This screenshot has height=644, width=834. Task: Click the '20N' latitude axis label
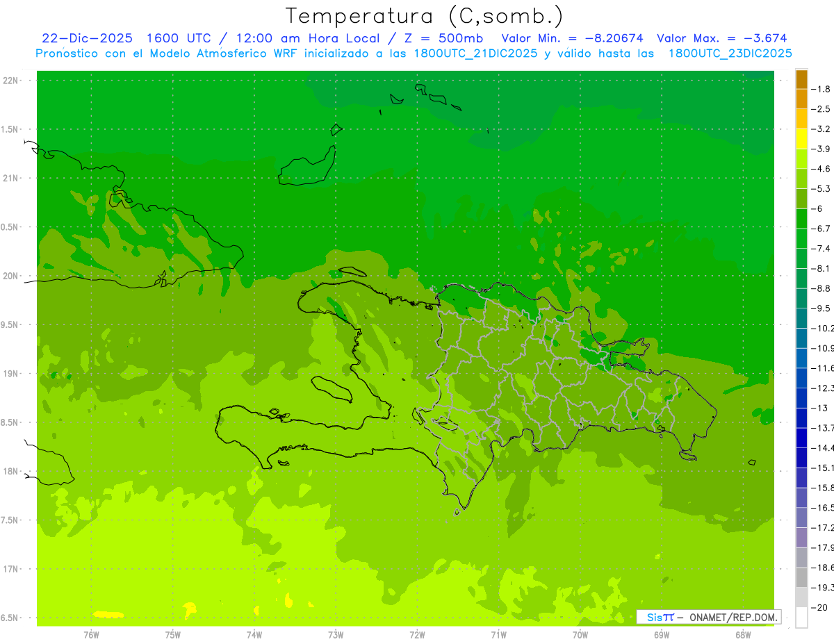pos(10,276)
